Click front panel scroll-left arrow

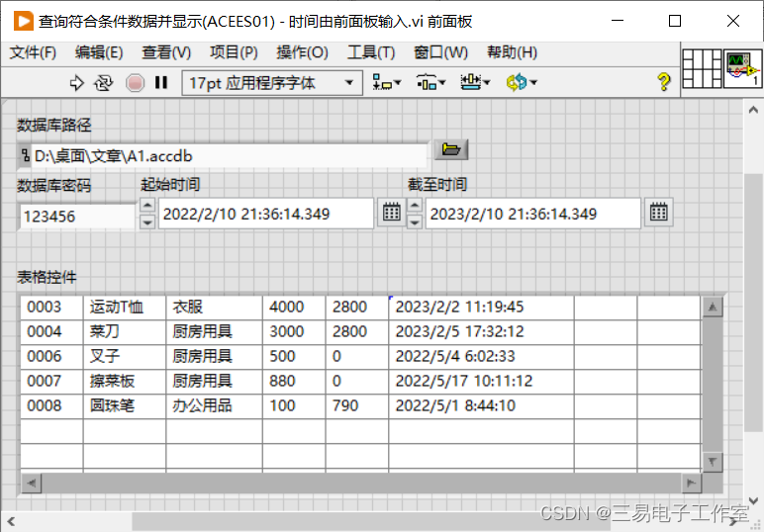[x=11, y=522]
